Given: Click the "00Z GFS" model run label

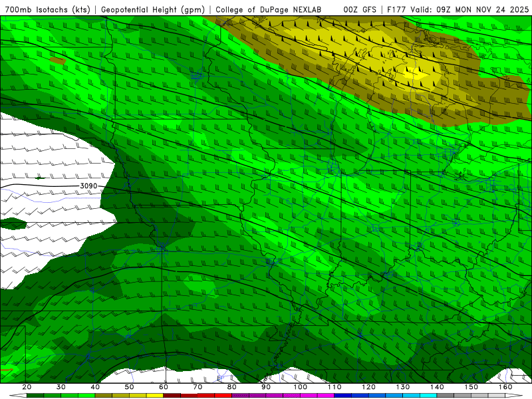Looking at the screenshot, I should click(x=360, y=9).
